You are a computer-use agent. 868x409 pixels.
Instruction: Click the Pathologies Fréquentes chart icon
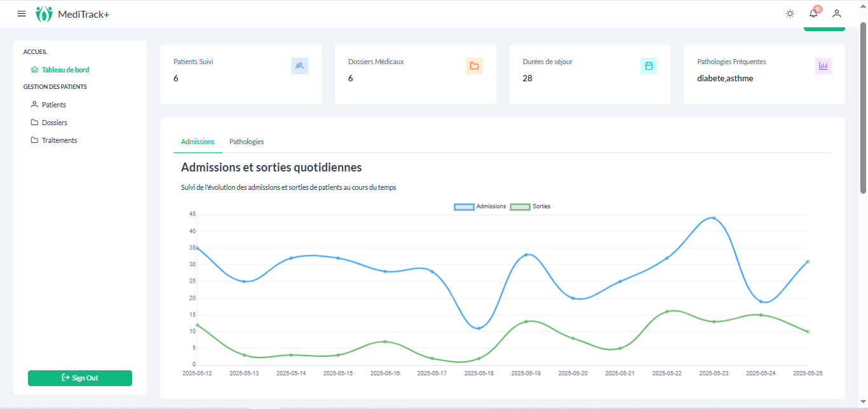point(824,66)
